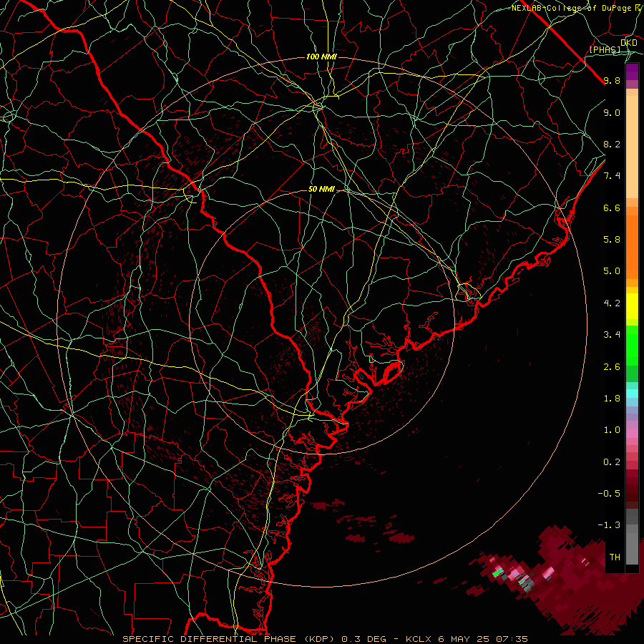The width and height of the screenshot is (644, 644).
Task: Click the 3.4 color scale value
Action: [612, 335]
